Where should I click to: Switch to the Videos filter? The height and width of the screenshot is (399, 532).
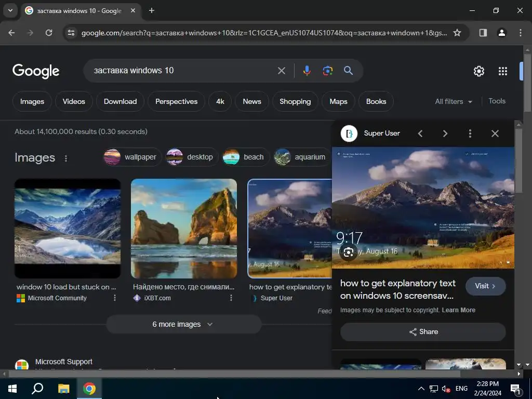pyautogui.click(x=74, y=101)
